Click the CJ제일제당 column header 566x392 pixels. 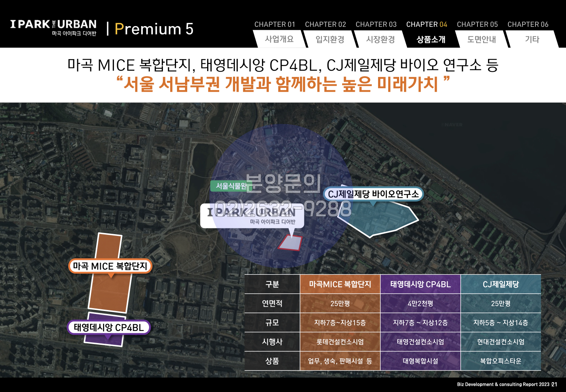point(501,284)
